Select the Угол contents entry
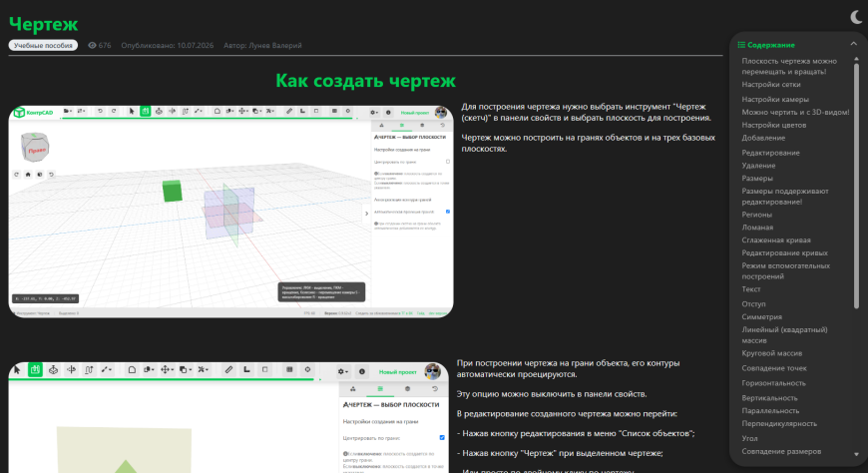The height and width of the screenshot is (473, 868). click(x=749, y=438)
